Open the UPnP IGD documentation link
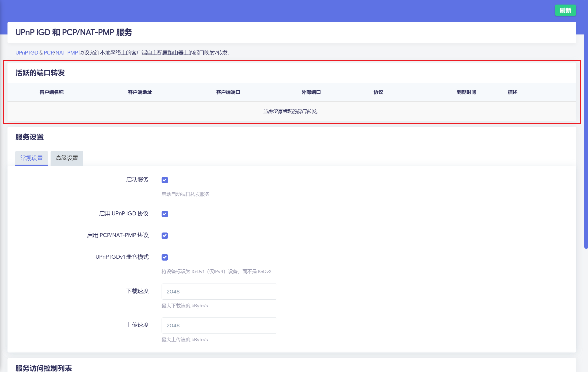Image resolution: width=588 pixels, height=372 pixels. point(26,53)
